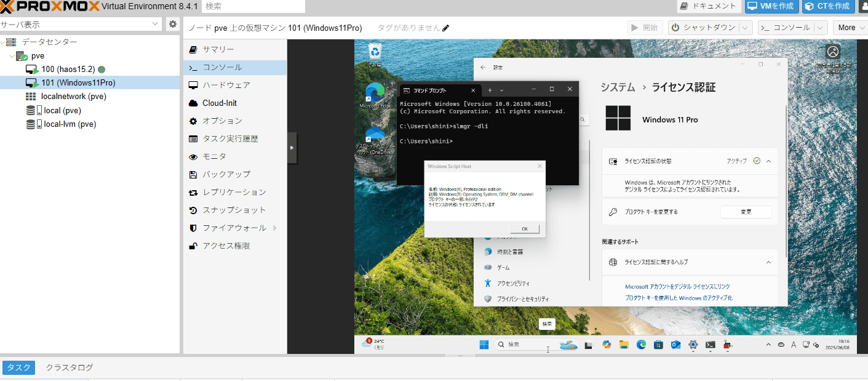
Task: Select VM 100 (haos15.2)
Action: tap(68, 70)
